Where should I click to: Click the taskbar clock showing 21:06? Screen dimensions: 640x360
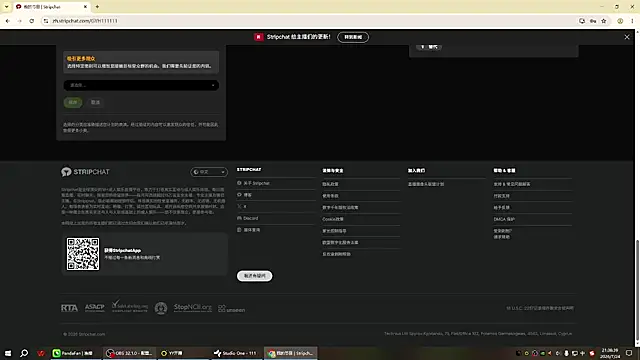(x=610, y=353)
